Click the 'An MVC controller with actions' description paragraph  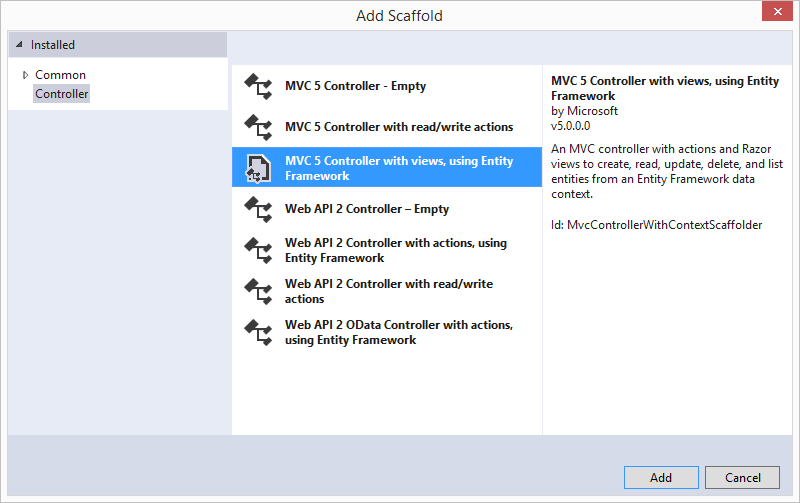667,171
